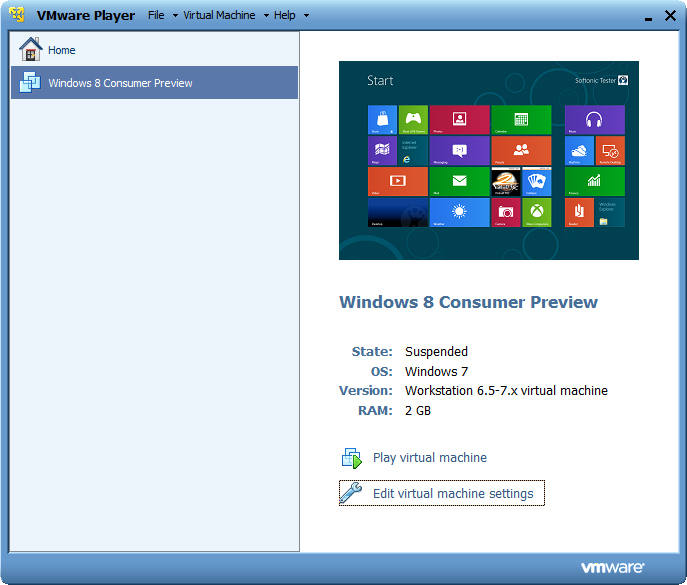Click the vmware logo in bottom bar

[x=612, y=568]
